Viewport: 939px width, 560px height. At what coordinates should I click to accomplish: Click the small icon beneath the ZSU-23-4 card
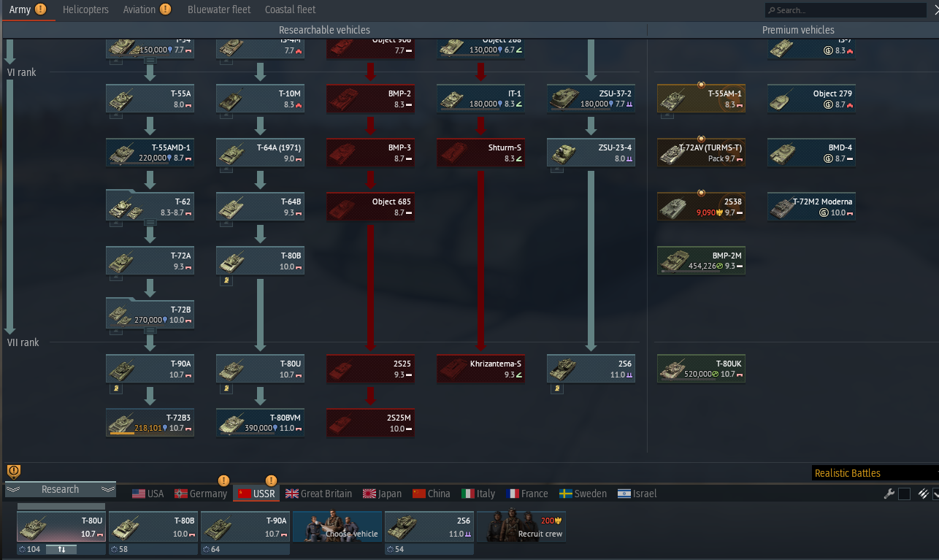click(x=556, y=169)
